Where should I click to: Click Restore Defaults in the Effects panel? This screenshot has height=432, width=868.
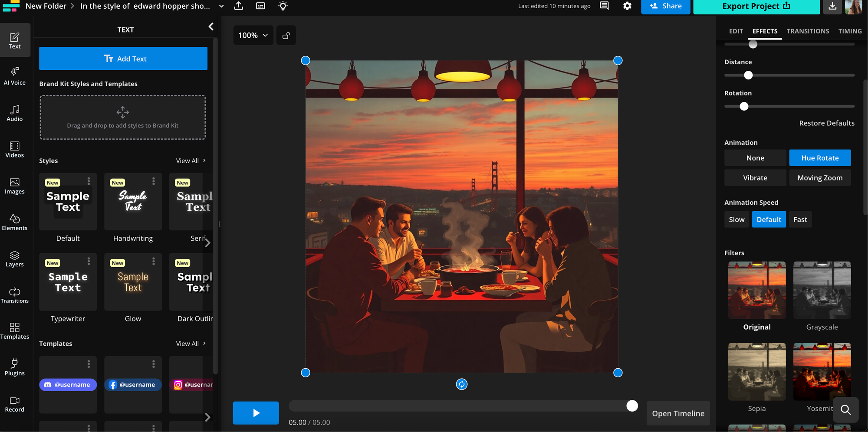coord(826,123)
